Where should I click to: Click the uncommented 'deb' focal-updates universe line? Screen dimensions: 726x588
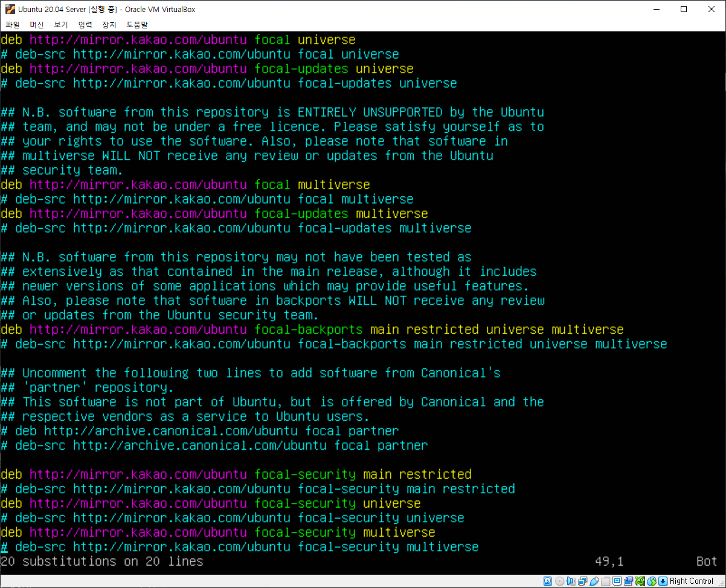point(207,69)
